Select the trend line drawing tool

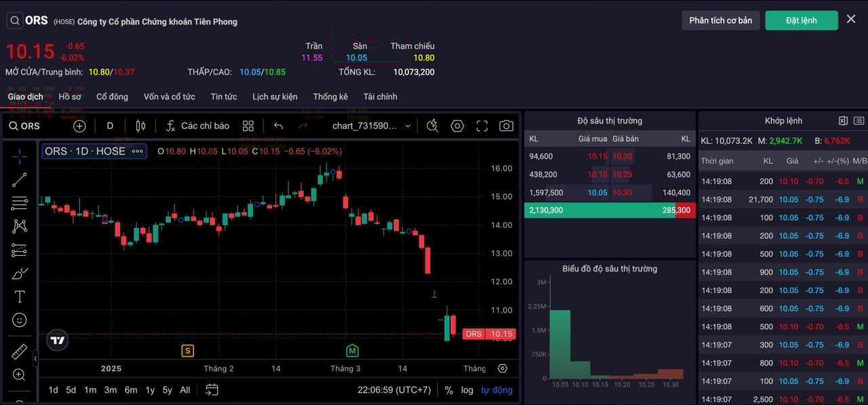[x=20, y=180]
